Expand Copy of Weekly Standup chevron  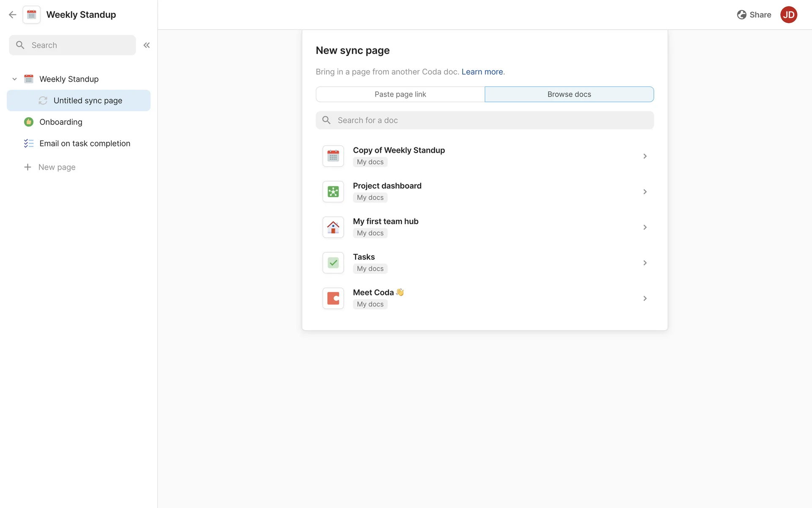645,156
